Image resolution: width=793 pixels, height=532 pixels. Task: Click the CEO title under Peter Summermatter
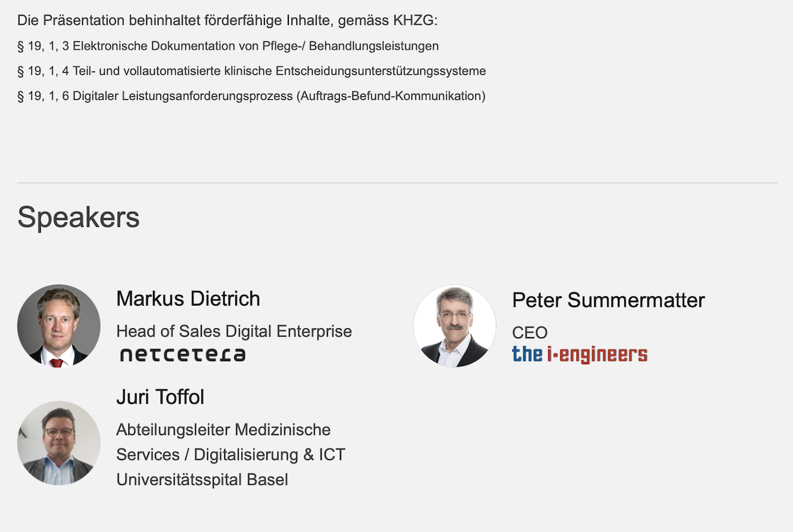pos(530,333)
